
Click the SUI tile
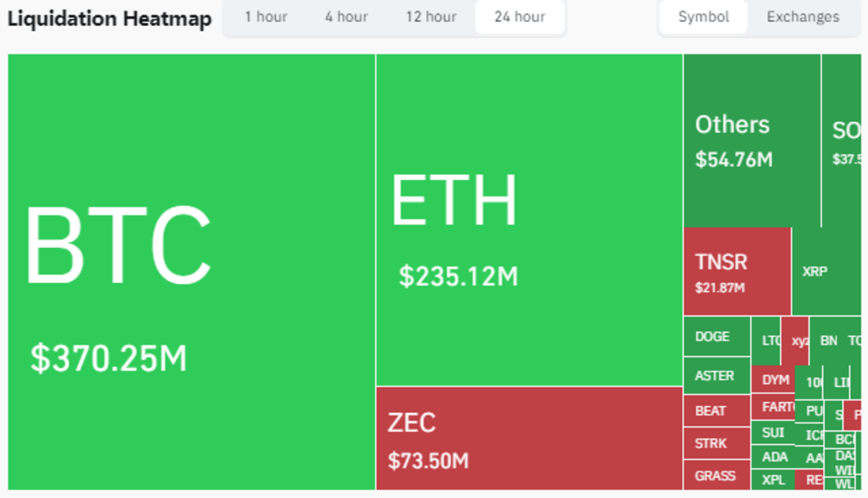tap(772, 432)
